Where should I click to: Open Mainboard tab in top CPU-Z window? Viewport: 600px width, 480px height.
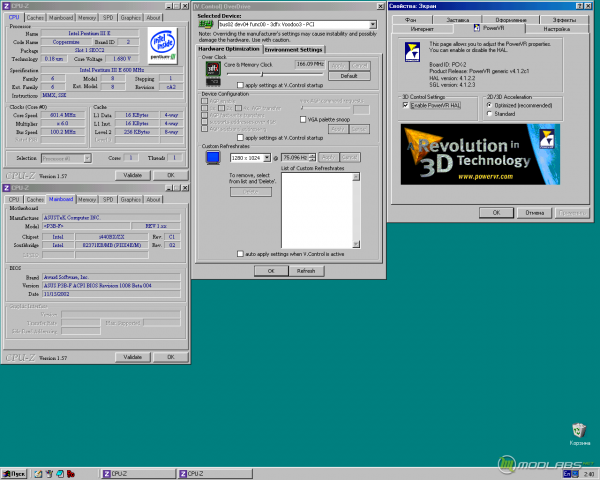tap(61, 18)
